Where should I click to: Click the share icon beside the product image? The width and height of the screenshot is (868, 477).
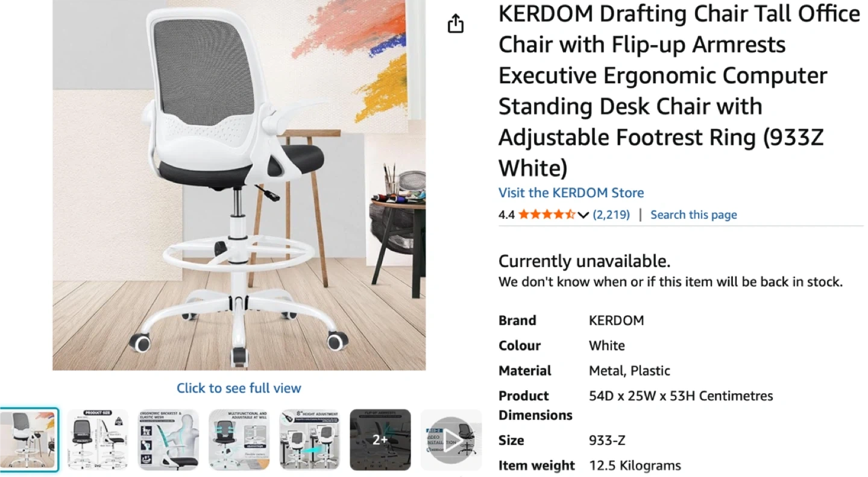point(456,24)
